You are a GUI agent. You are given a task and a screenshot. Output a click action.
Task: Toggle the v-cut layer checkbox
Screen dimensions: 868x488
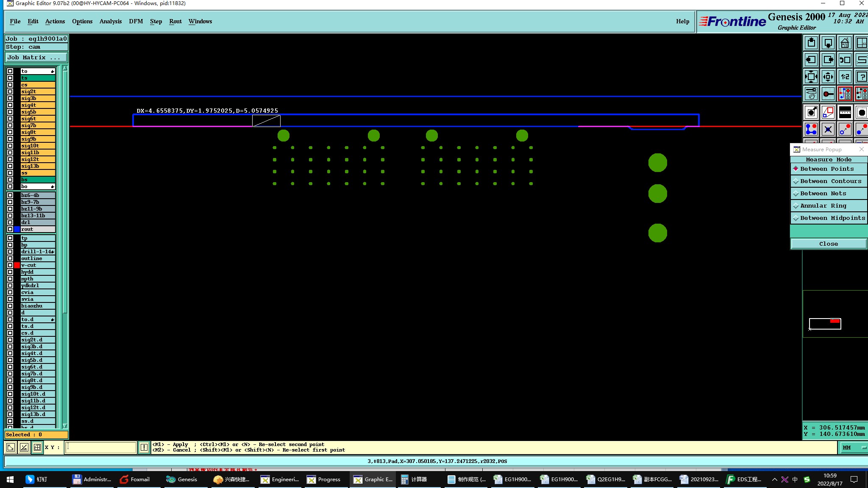tap(10, 265)
